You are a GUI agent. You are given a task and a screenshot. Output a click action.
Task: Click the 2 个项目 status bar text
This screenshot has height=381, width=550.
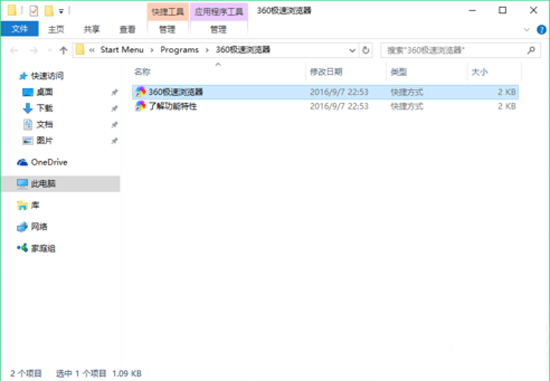coord(26,373)
